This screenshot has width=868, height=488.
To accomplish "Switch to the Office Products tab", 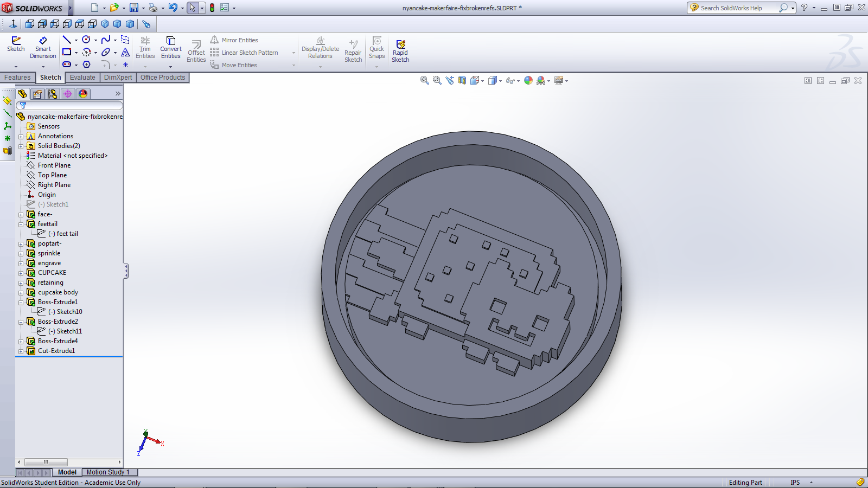I will click(x=163, y=78).
